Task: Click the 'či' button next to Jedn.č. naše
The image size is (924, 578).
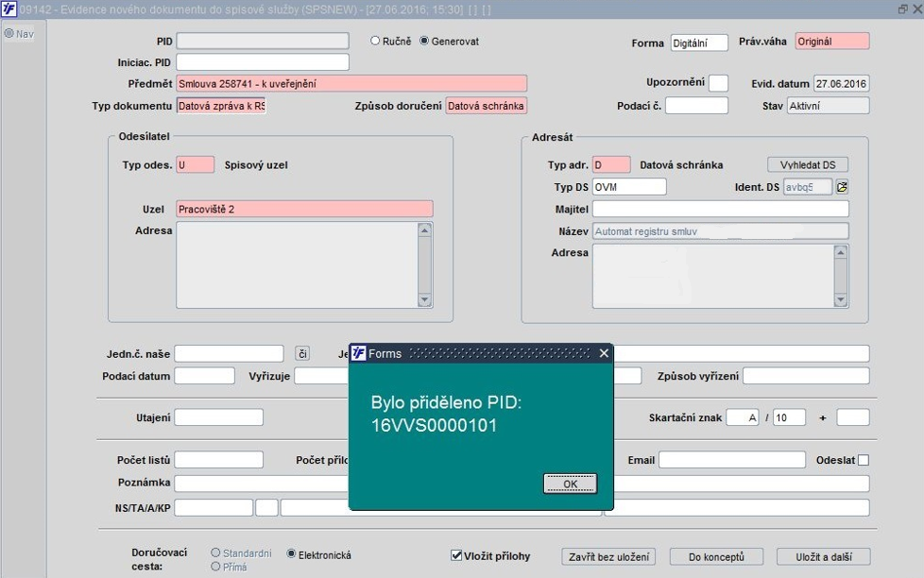Action: [x=302, y=353]
